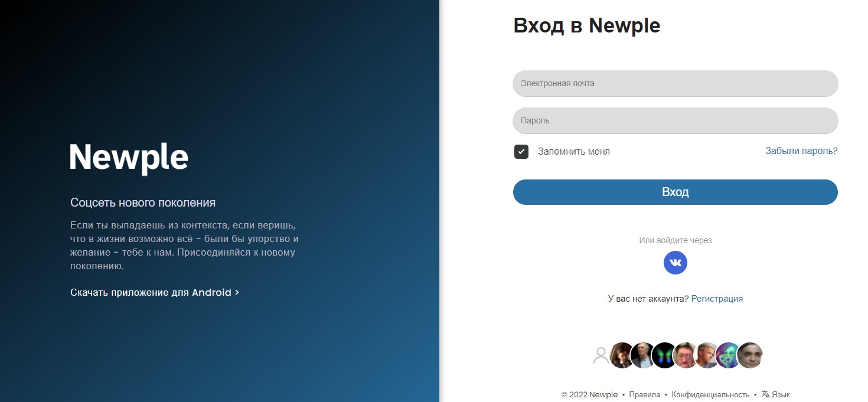Image resolution: width=868 pixels, height=402 pixels.
Task: Open the Правила footer link
Action: pyautogui.click(x=644, y=394)
